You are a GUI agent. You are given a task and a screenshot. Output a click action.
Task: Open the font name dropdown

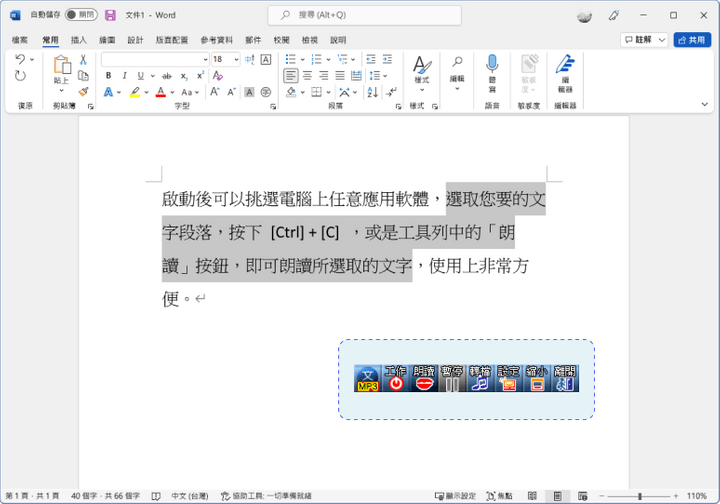205,60
